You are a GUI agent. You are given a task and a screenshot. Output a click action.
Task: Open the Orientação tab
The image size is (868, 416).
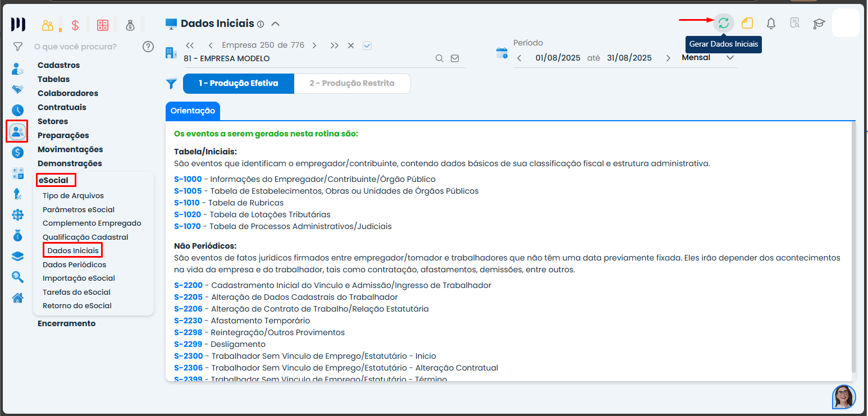coord(193,111)
